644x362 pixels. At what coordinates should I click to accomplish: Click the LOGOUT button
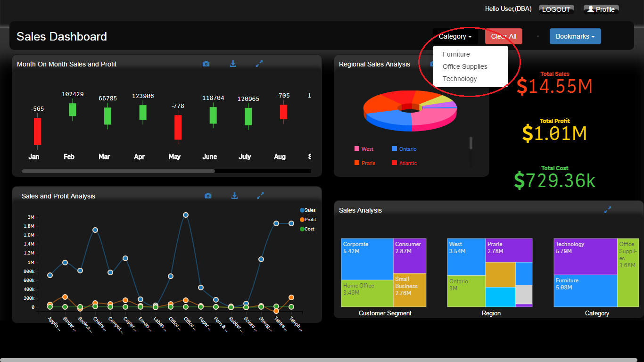pyautogui.click(x=556, y=9)
